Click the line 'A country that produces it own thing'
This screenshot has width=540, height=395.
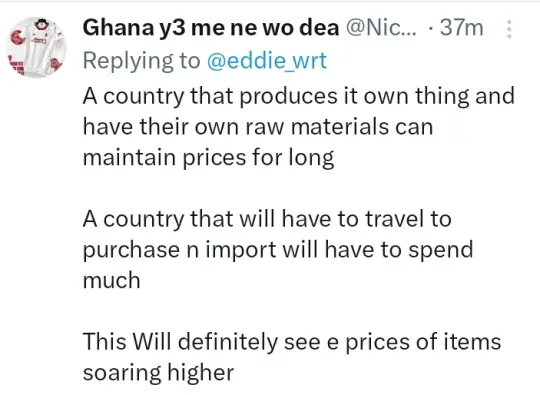[x=299, y=96]
